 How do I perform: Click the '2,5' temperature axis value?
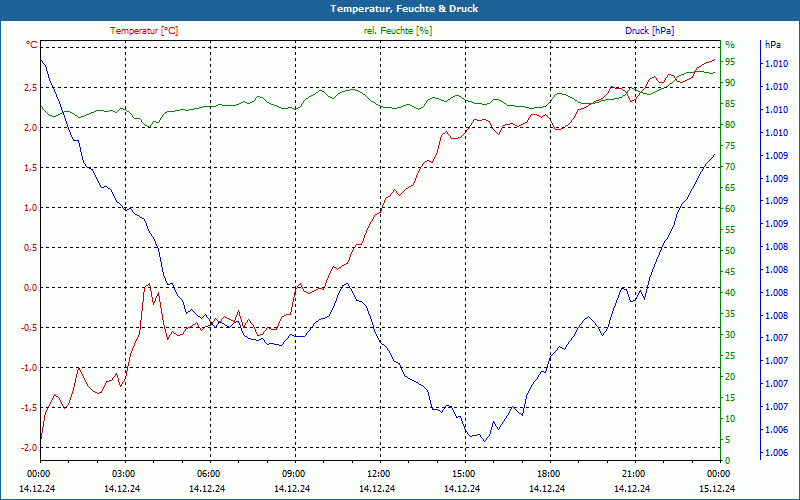31,87
